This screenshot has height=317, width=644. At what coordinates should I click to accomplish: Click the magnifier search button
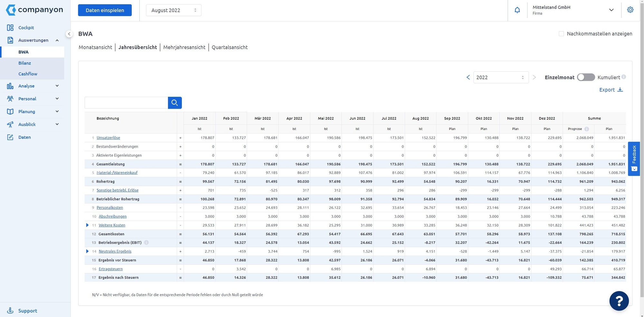[175, 103]
